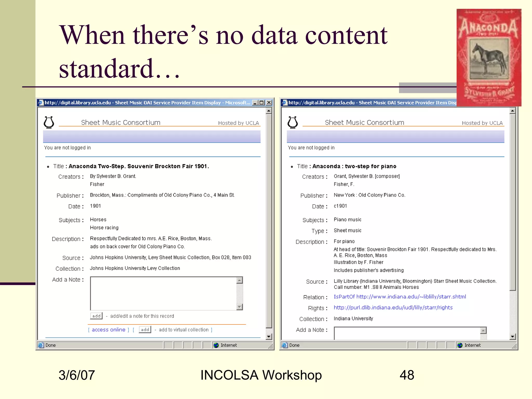
Task: Click the Anaconda sheet music cover thumbnail
Action: 489,58
